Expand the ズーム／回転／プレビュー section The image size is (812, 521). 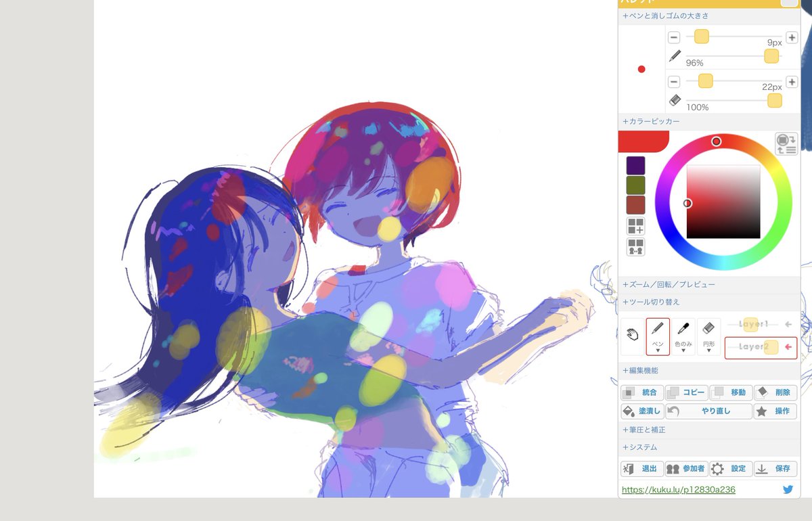[x=708, y=285]
